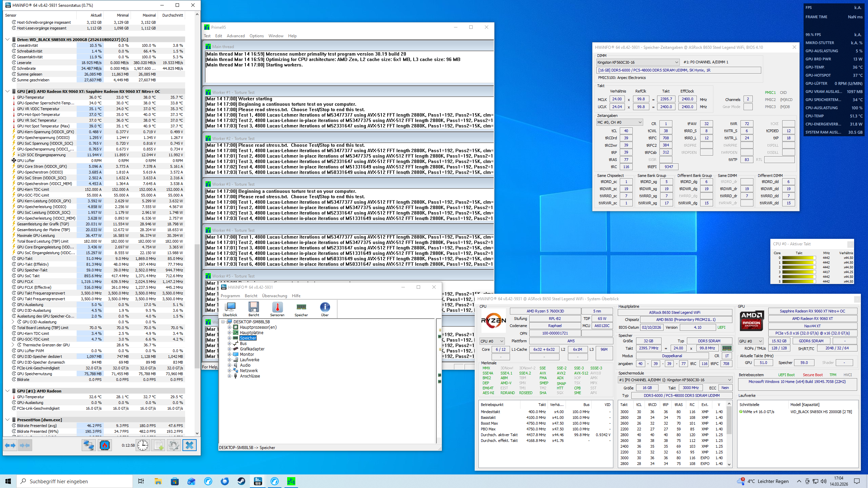Click the network computers icon in sensor toolbar

click(88, 445)
